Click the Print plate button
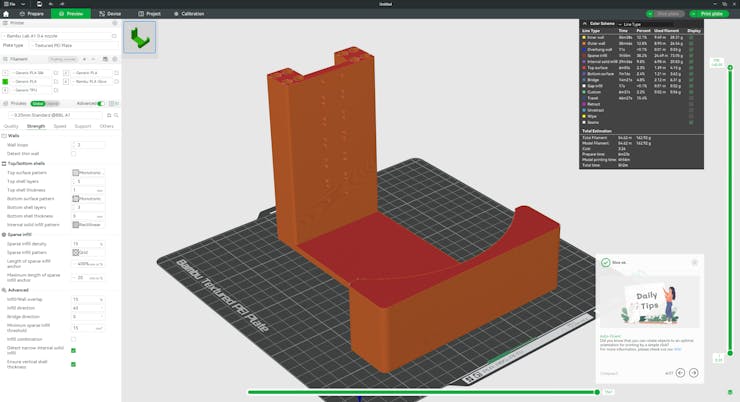Screen dimensions: 740x402 coord(709,14)
